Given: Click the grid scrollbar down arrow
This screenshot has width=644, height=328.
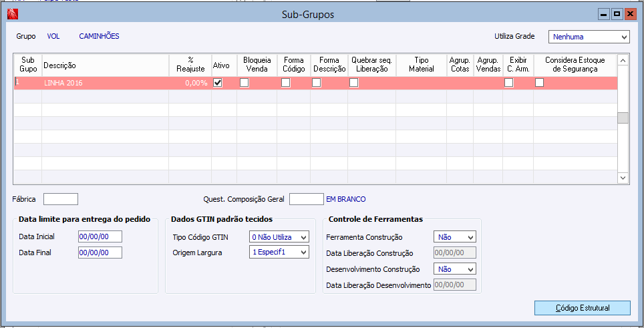Looking at the screenshot, I should 623,178.
